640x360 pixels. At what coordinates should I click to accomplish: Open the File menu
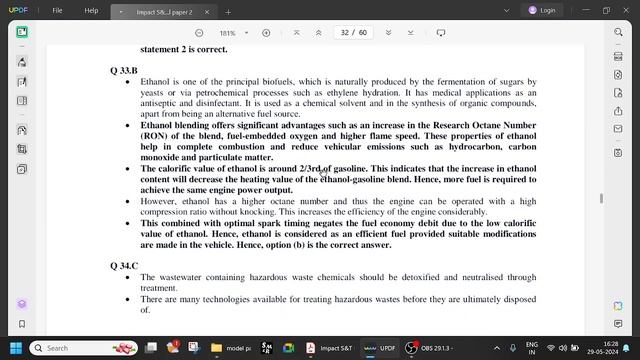tap(57, 11)
